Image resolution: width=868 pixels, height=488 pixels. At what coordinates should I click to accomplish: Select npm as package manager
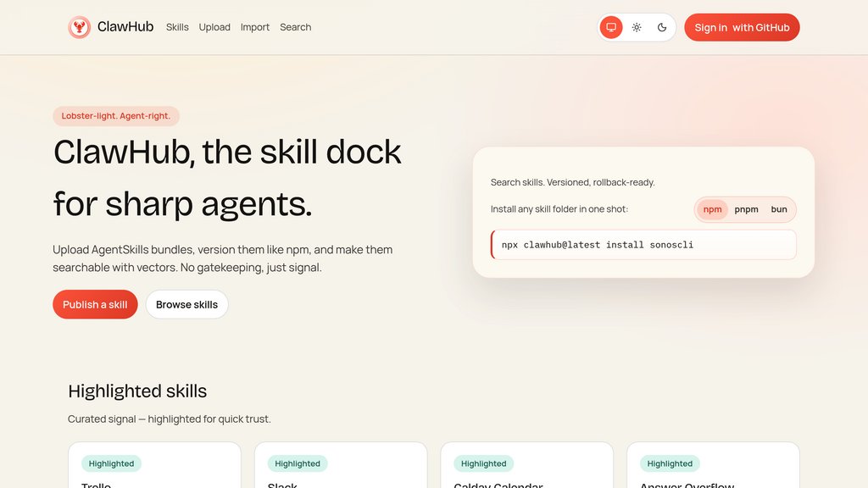712,209
